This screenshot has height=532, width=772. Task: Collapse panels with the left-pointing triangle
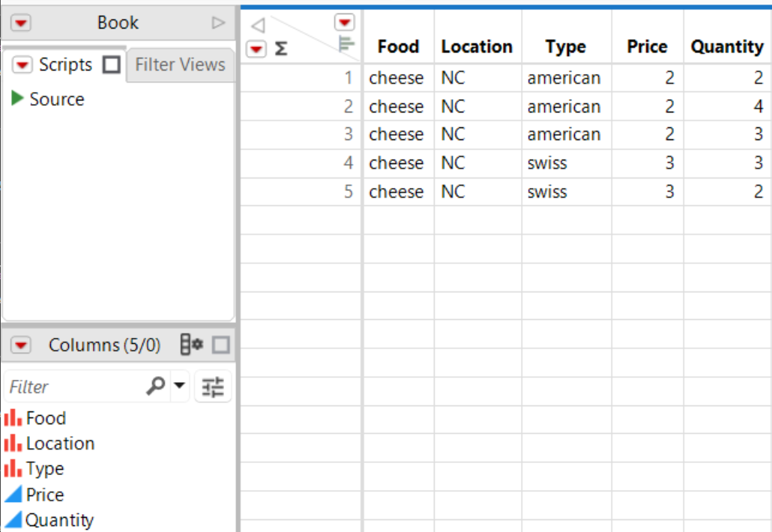pyautogui.click(x=258, y=22)
